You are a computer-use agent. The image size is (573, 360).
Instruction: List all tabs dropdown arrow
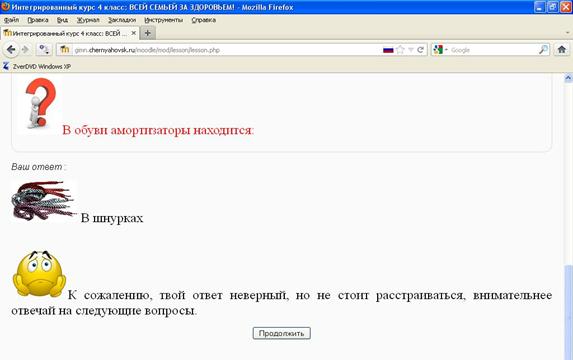[568, 33]
